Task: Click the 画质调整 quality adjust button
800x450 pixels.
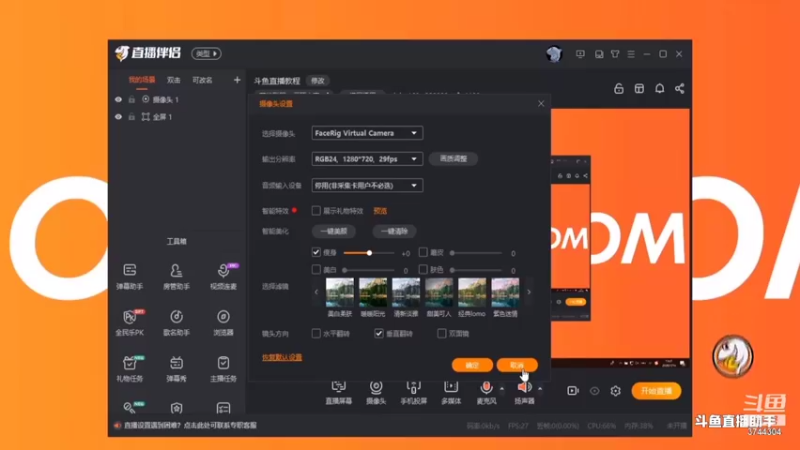Action: click(453, 159)
